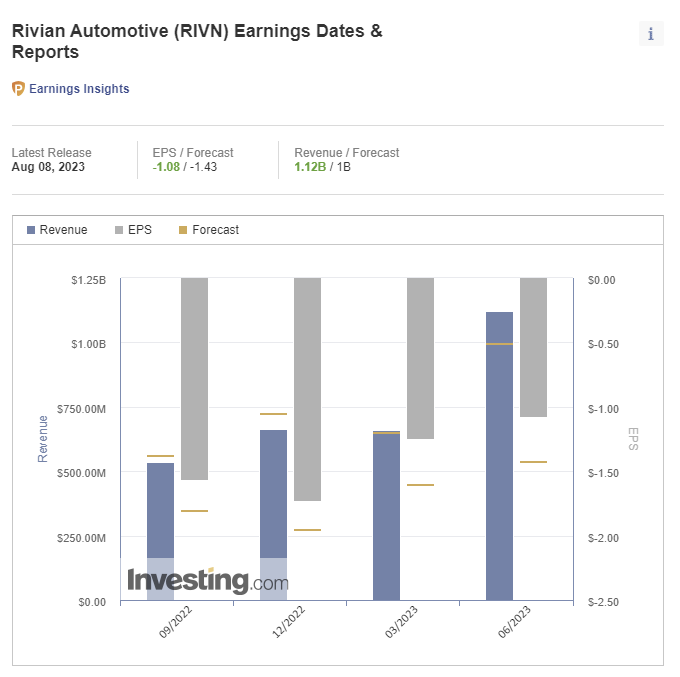Click the '1B' revenue forecast value
Image resolution: width=680 pixels, height=677 pixels.
[x=343, y=167]
